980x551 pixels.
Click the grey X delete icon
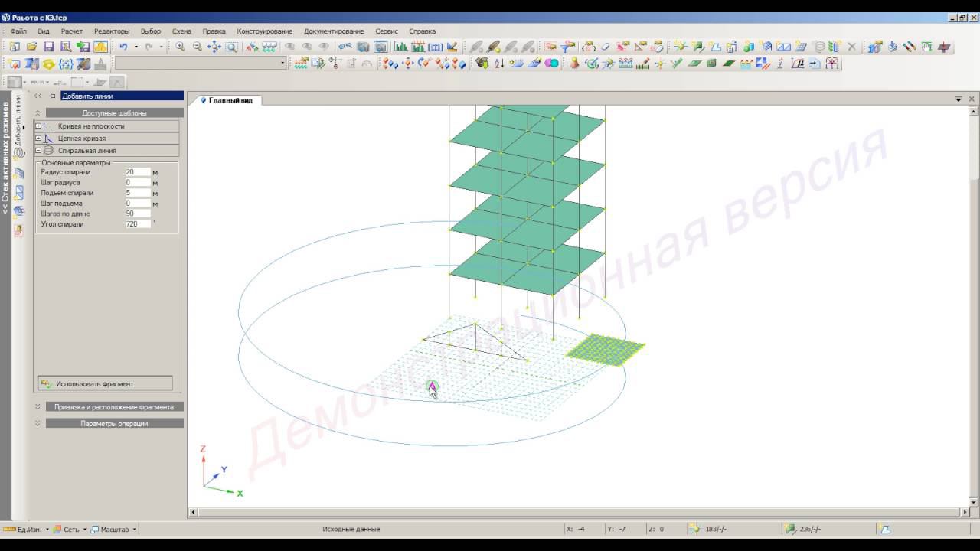(x=851, y=47)
